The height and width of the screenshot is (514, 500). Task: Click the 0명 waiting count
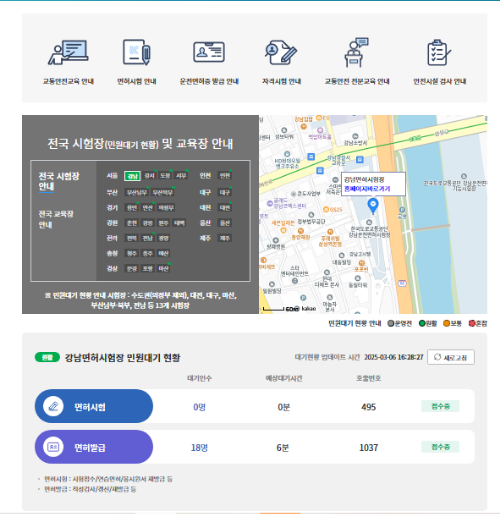(199, 407)
